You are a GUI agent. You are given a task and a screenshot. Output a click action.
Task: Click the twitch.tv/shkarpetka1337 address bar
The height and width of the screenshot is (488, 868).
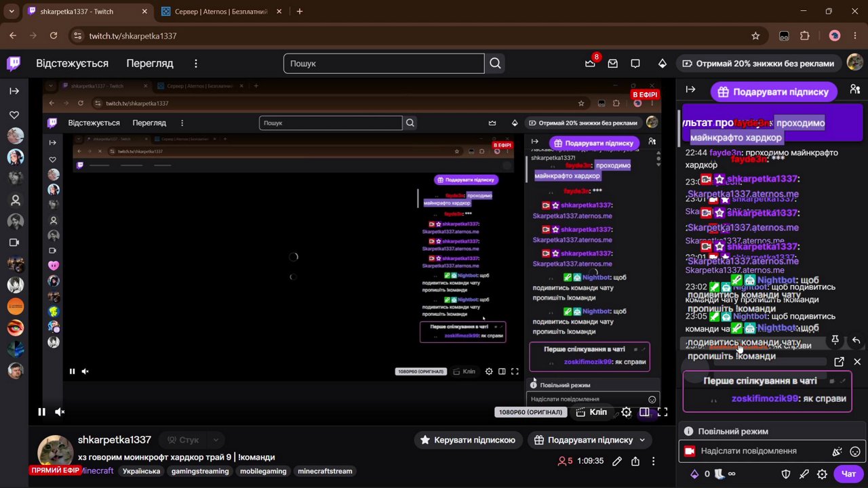(415, 36)
